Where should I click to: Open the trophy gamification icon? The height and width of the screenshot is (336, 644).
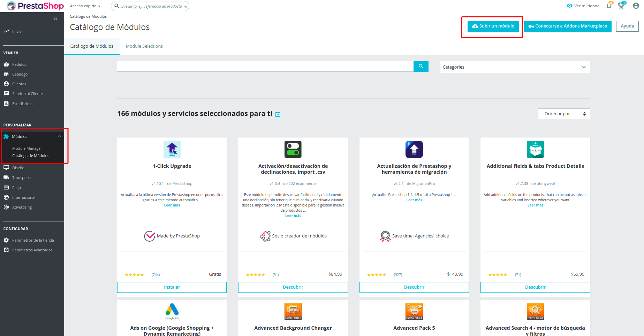[621, 6]
